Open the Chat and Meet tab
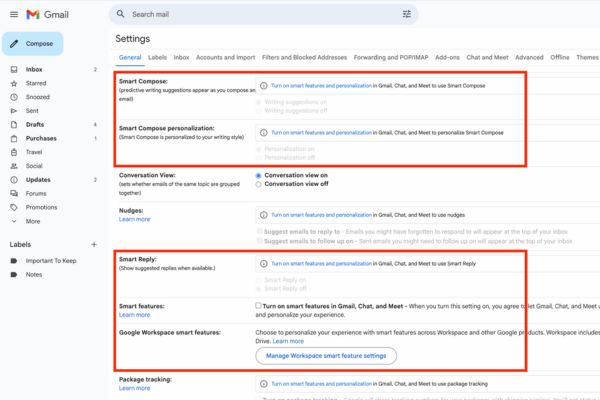Screen dimensions: 600x400 click(487, 57)
